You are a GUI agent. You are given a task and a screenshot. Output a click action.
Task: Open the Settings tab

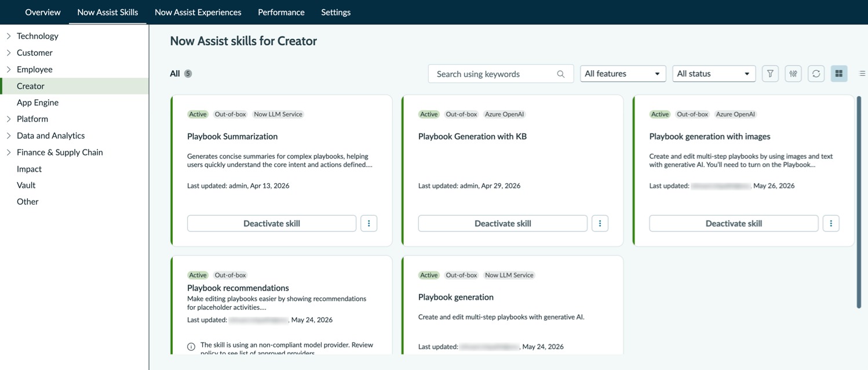336,12
